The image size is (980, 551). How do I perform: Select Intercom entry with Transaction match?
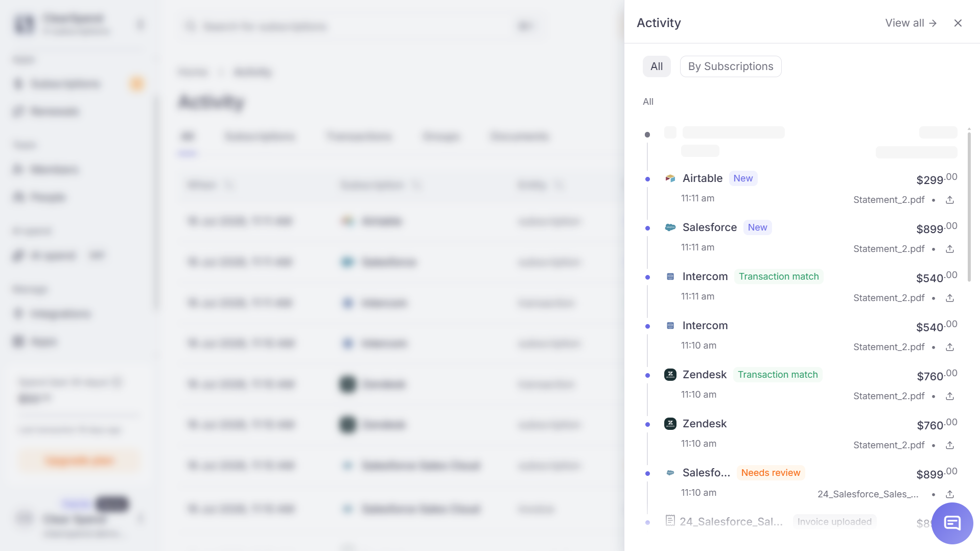pyautogui.click(x=705, y=277)
